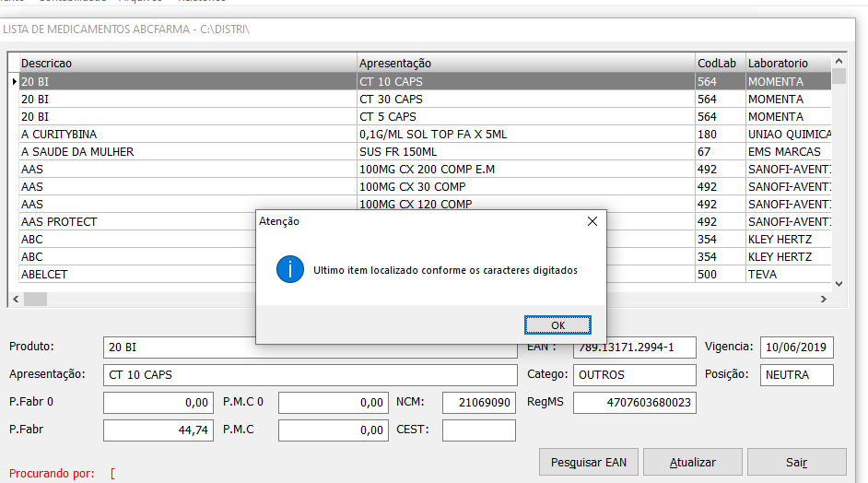Viewport: 868px width, 483px height.
Task: Select the 100MG CX 120 COMP cell
Action: point(526,204)
